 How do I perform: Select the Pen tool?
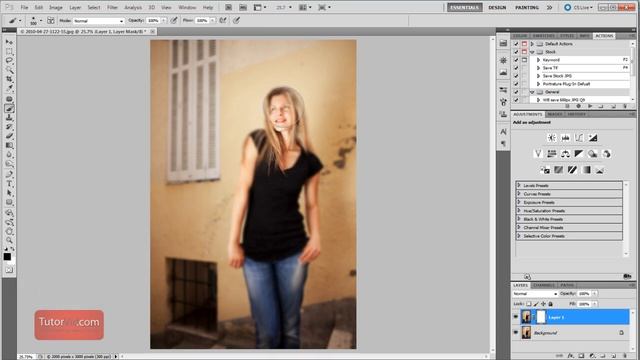coord(9,174)
